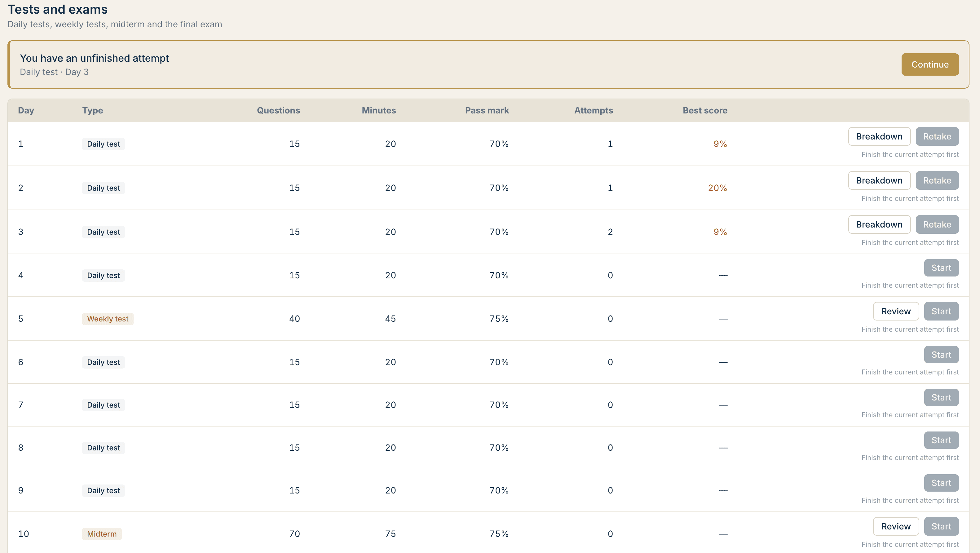Click the Daily test badge in Day 7 row
Screen dimensions: 980x553
pyautogui.click(x=103, y=405)
